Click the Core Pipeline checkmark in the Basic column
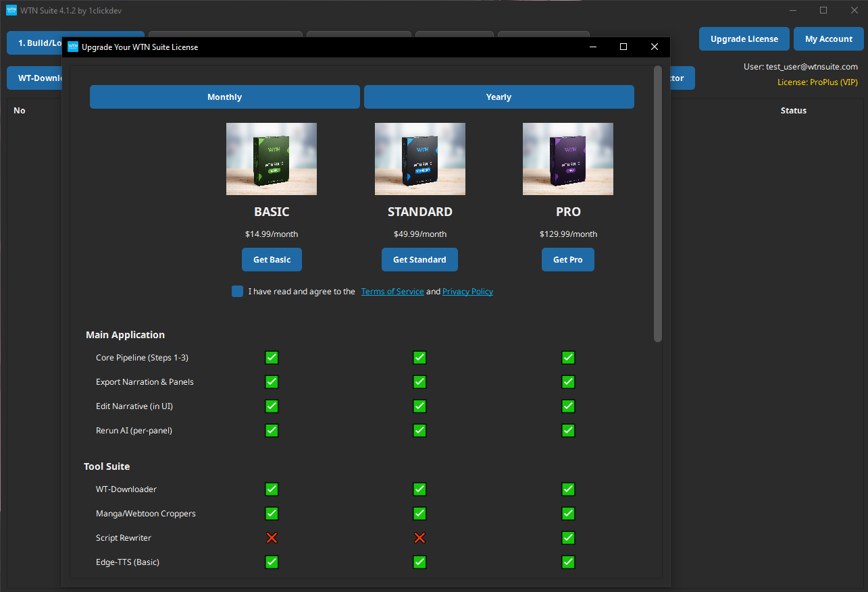This screenshot has width=868, height=592. pyautogui.click(x=272, y=357)
